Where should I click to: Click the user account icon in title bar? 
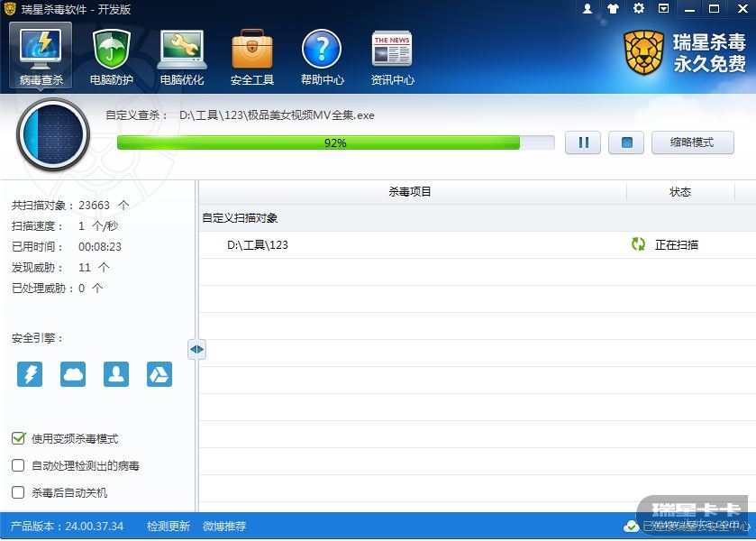(587, 9)
